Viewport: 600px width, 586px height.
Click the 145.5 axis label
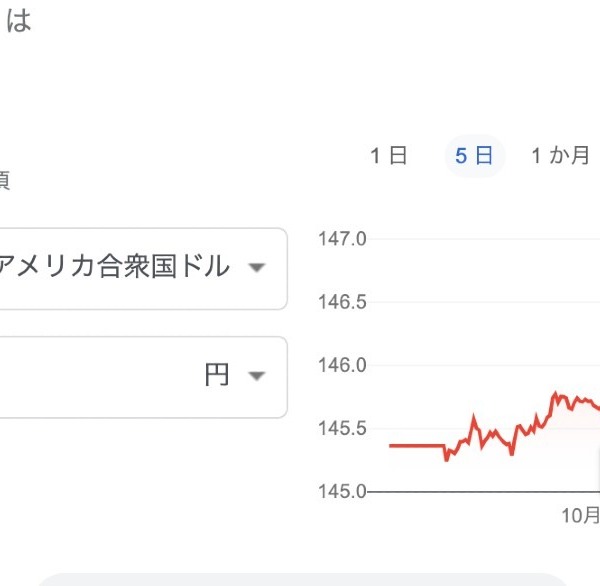342,428
